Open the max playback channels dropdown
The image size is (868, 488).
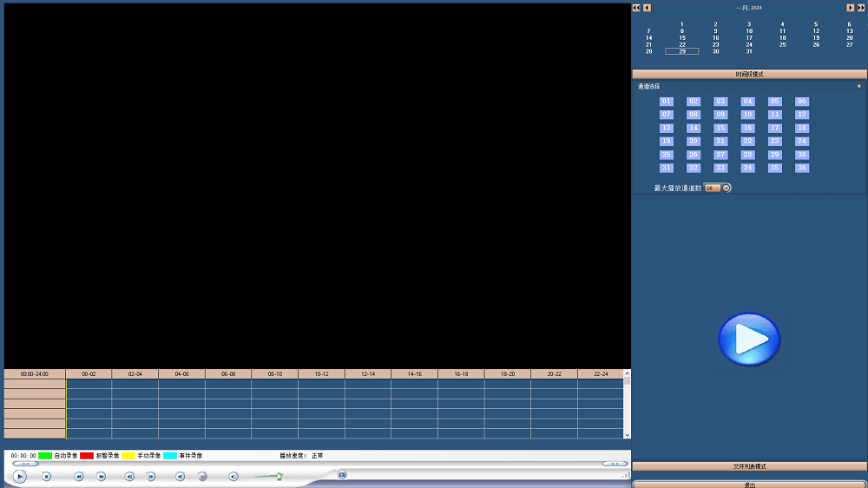point(727,188)
